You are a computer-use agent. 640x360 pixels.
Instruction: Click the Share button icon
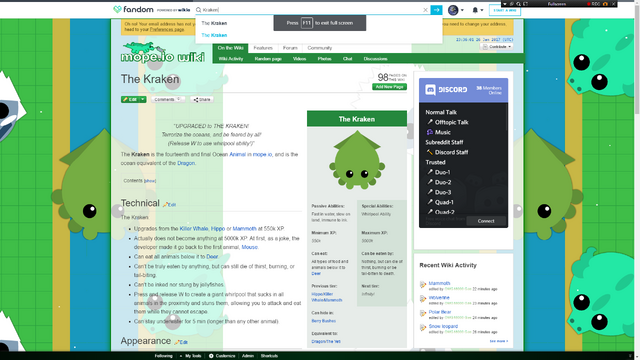(196, 100)
